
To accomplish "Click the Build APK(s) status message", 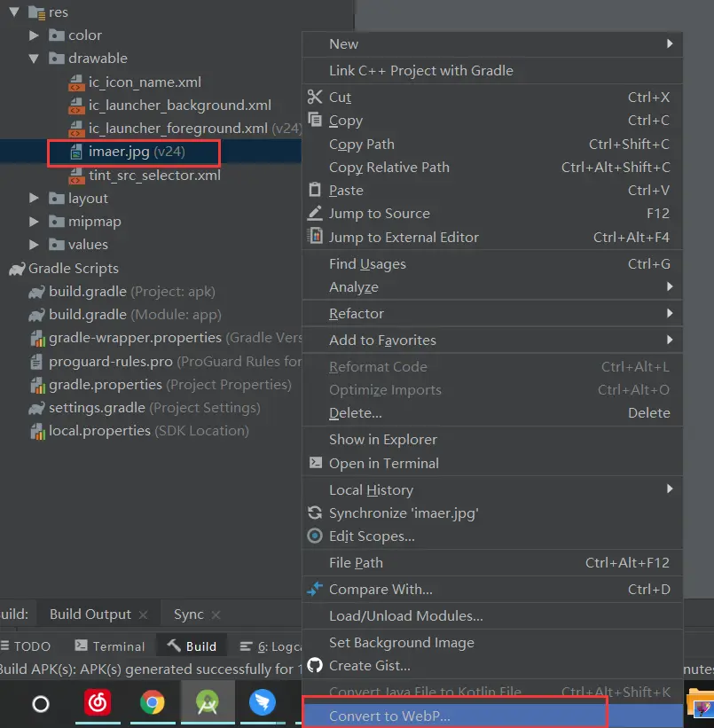I will pyautogui.click(x=151, y=669).
